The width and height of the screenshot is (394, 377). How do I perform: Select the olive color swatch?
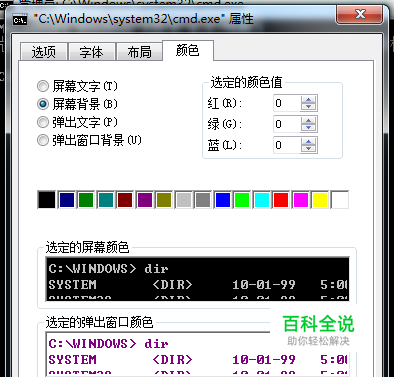click(x=164, y=200)
